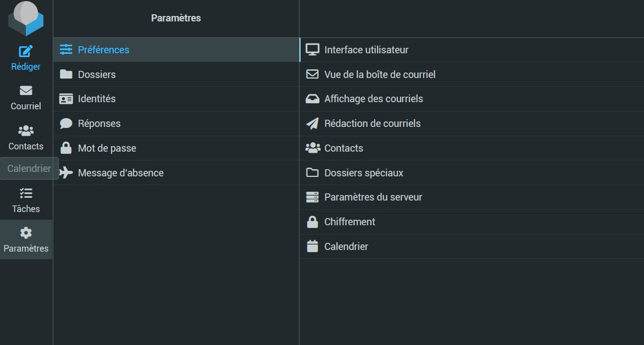
Task: Open the Tâches checklist icon
Action: point(26,193)
